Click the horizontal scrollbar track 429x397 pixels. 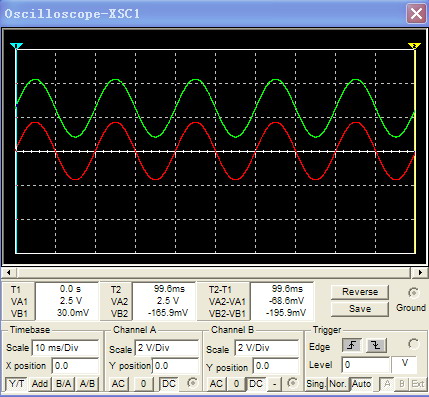point(214,272)
